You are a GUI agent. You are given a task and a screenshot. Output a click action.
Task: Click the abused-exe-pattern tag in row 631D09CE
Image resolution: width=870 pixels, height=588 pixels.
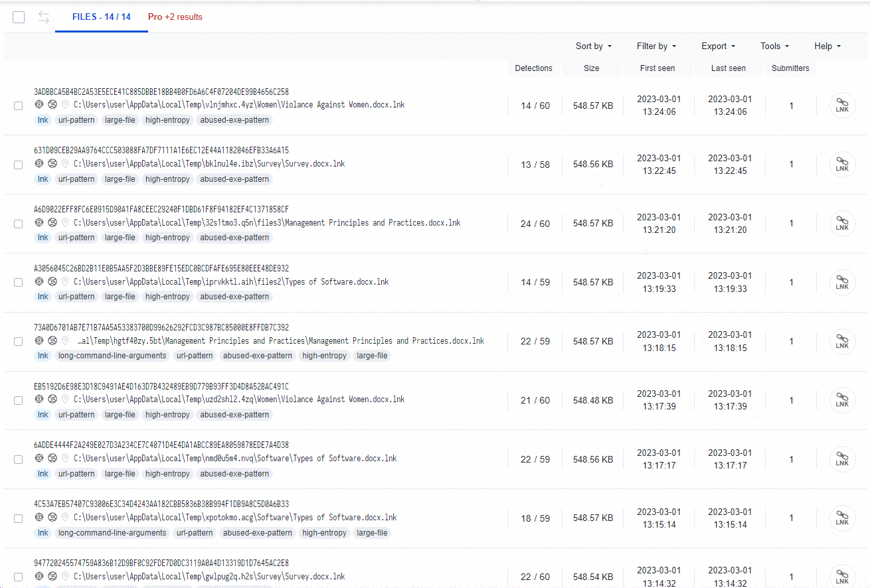[x=234, y=179]
